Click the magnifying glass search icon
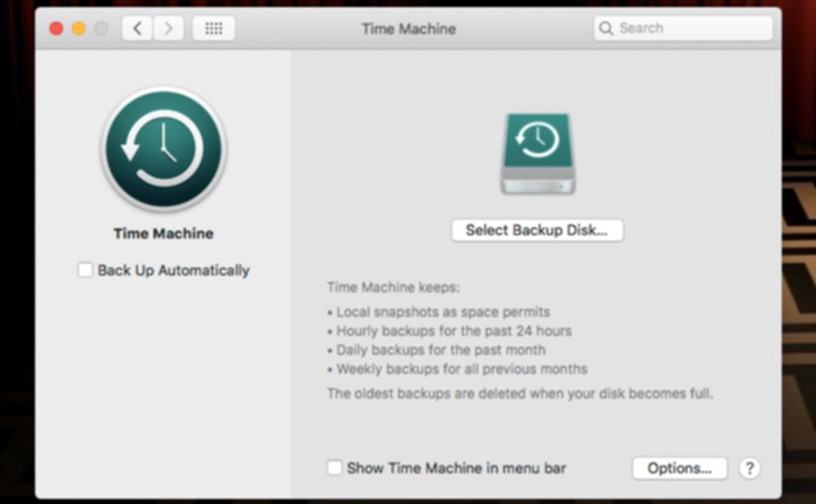The width and height of the screenshot is (816, 504). point(606,28)
